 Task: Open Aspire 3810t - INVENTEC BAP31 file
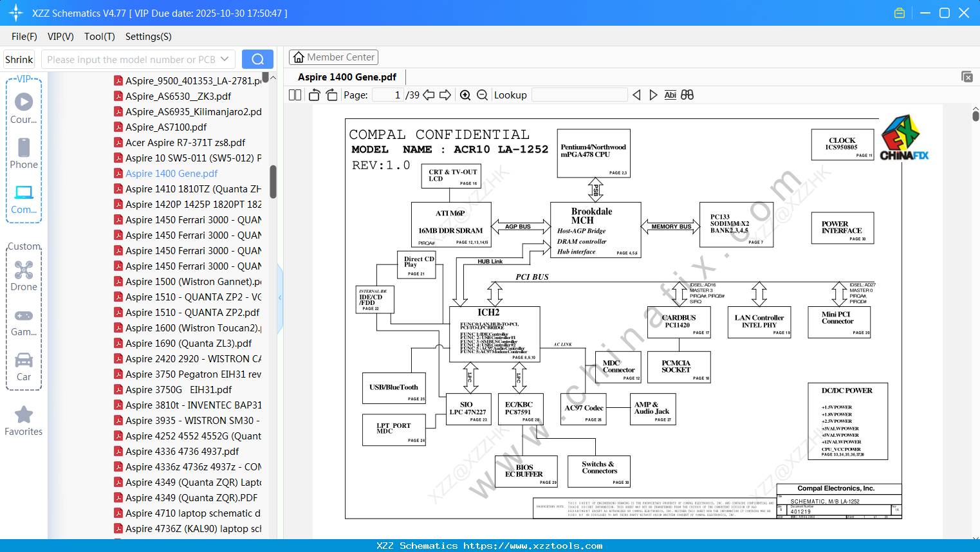coord(188,405)
